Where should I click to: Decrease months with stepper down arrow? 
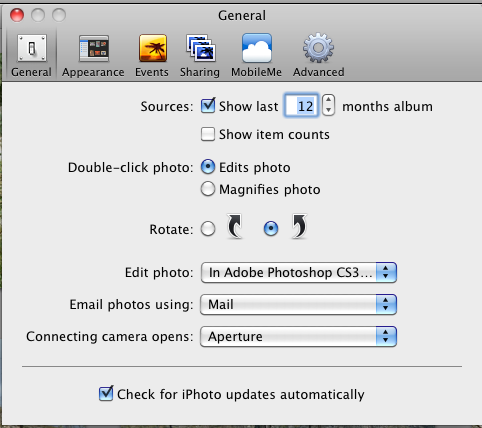click(328, 110)
